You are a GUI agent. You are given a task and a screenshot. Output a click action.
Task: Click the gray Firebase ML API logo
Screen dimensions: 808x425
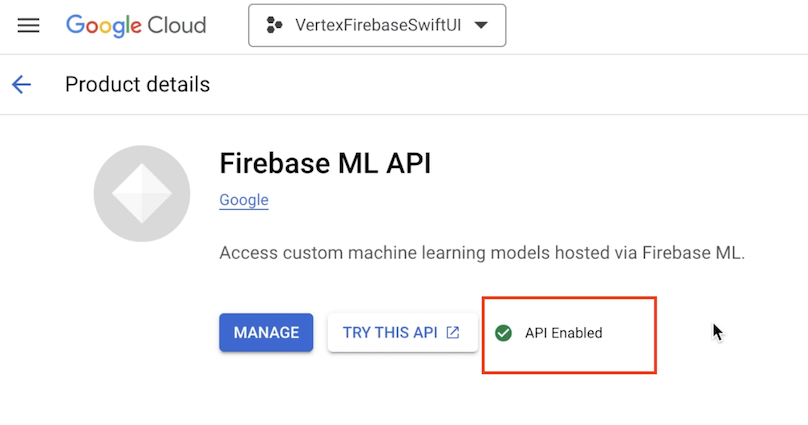[141, 194]
